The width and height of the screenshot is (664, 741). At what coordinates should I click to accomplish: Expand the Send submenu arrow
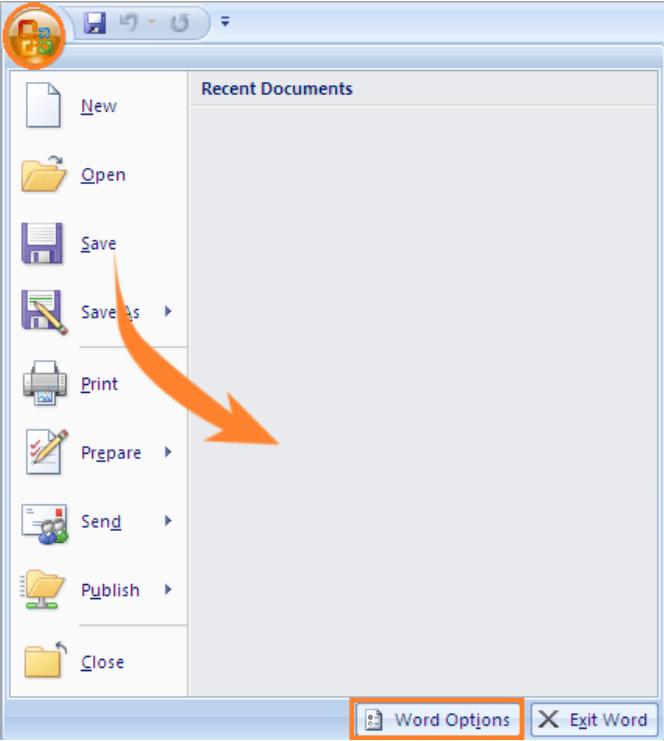pos(168,521)
